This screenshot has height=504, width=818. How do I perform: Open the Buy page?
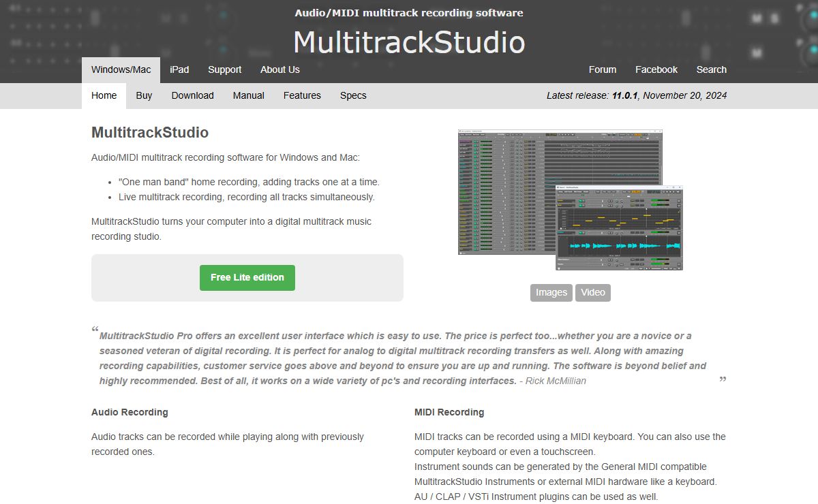(144, 95)
